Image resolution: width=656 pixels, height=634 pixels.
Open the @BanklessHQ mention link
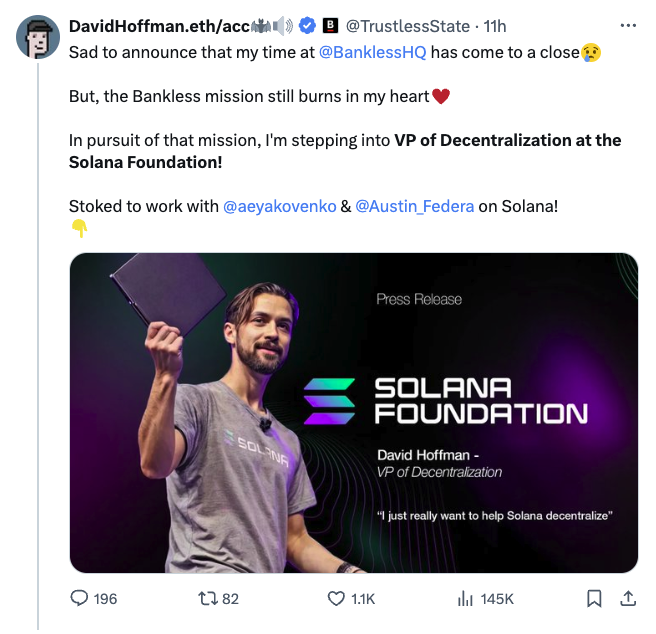coord(372,52)
